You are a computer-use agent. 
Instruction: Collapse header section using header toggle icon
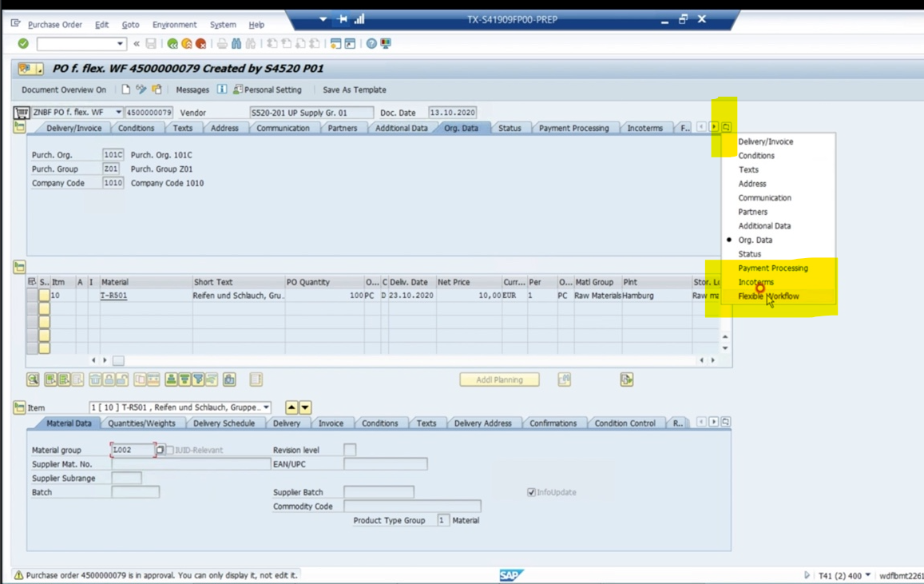pos(19,127)
